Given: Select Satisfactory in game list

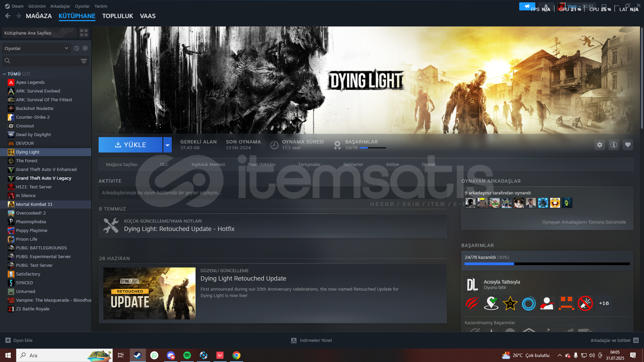Looking at the screenshot, I should (x=46, y=274).
